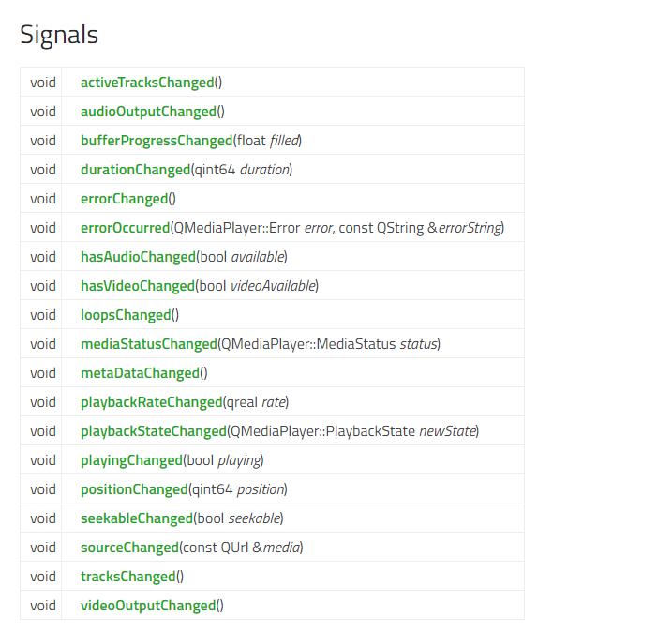Navigate to hasVideoChanged signal
672x631 pixels.
pos(138,286)
